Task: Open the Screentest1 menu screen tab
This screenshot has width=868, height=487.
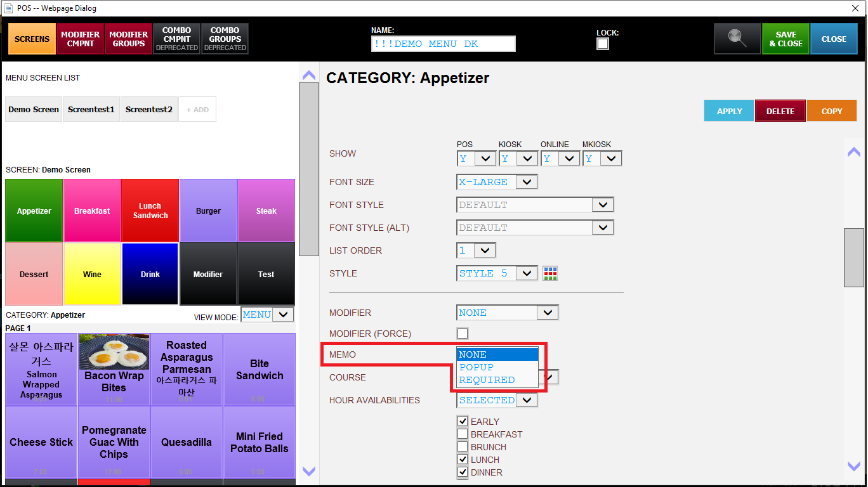Action: [x=91, y=109]
